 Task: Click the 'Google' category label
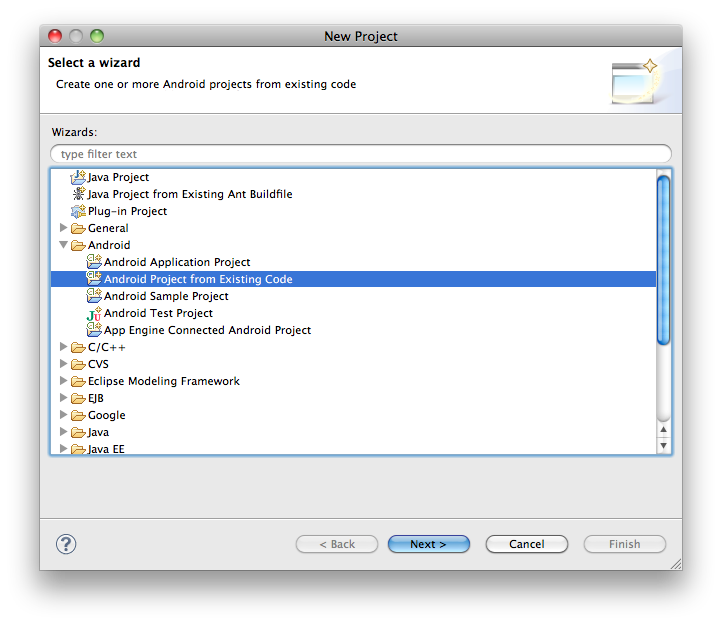click(x=107, y=416)
